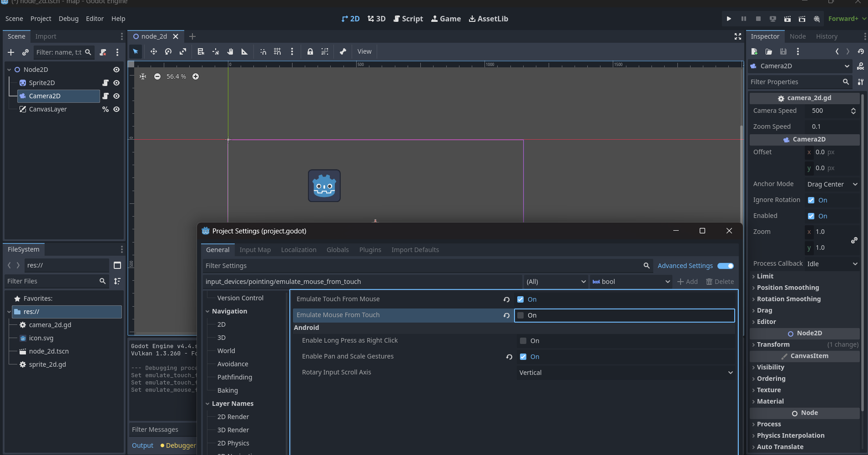Hide the CanvasLayer node
The width and height of the screenshot is (868, 455).
116,109
